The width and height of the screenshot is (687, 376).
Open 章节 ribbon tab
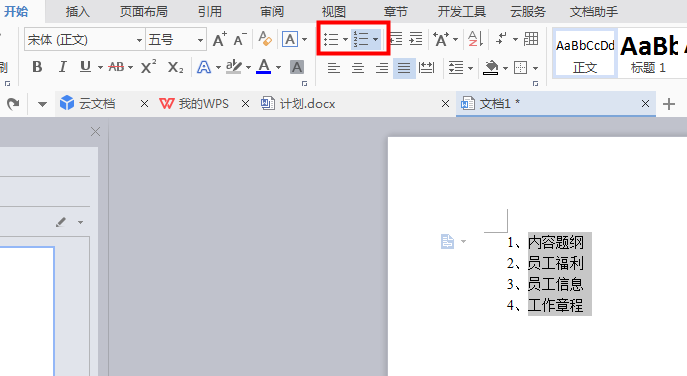(396, 12)
